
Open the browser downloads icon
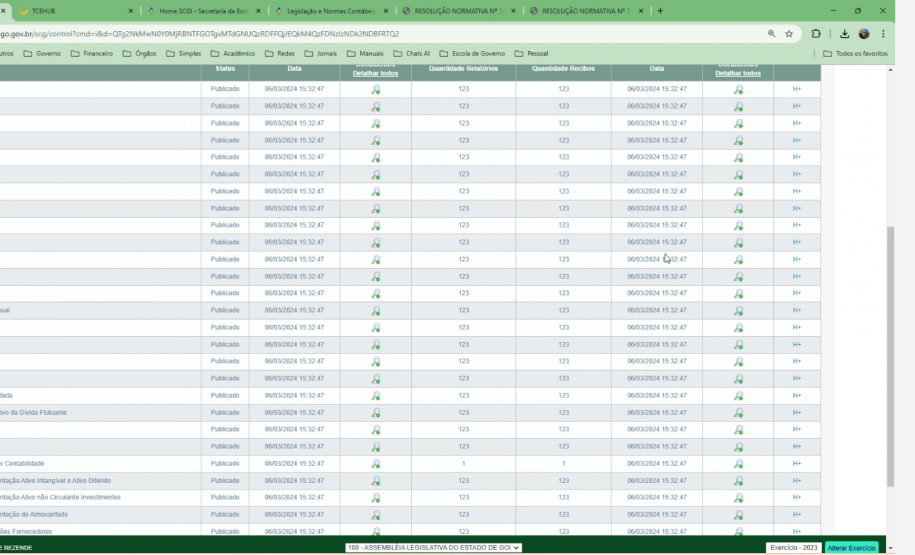844,33
